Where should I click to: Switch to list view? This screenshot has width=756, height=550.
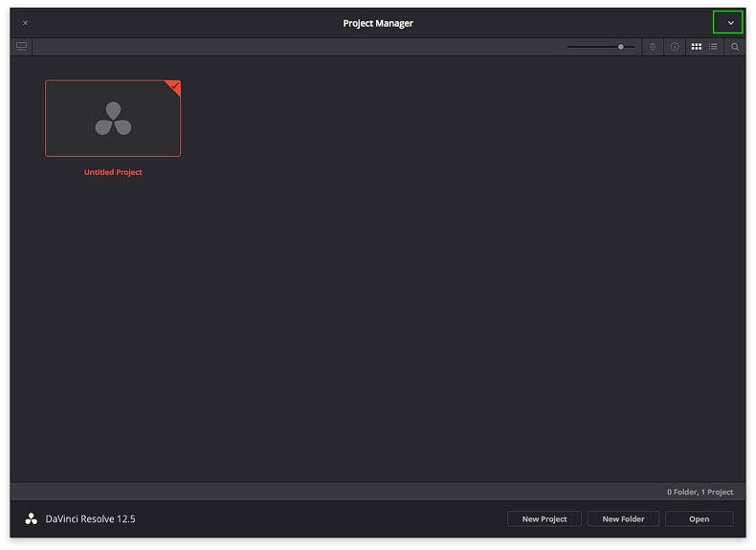click(713, 47)
